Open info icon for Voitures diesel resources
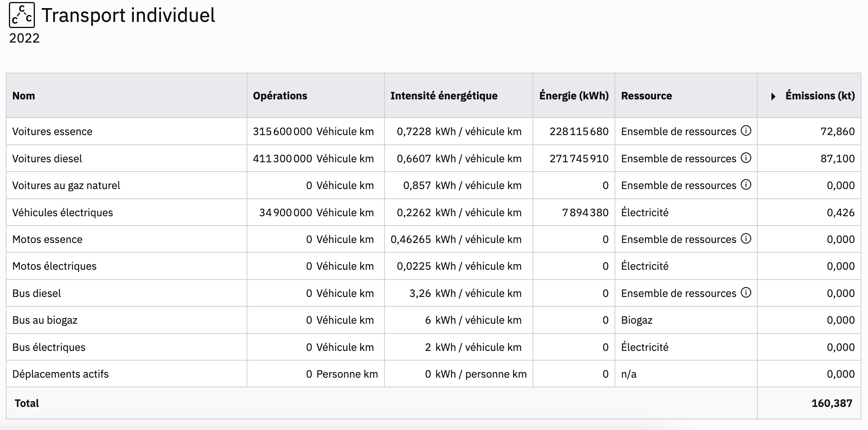The height and width of the screenshot is (430, 868). [x=746, y=158]
